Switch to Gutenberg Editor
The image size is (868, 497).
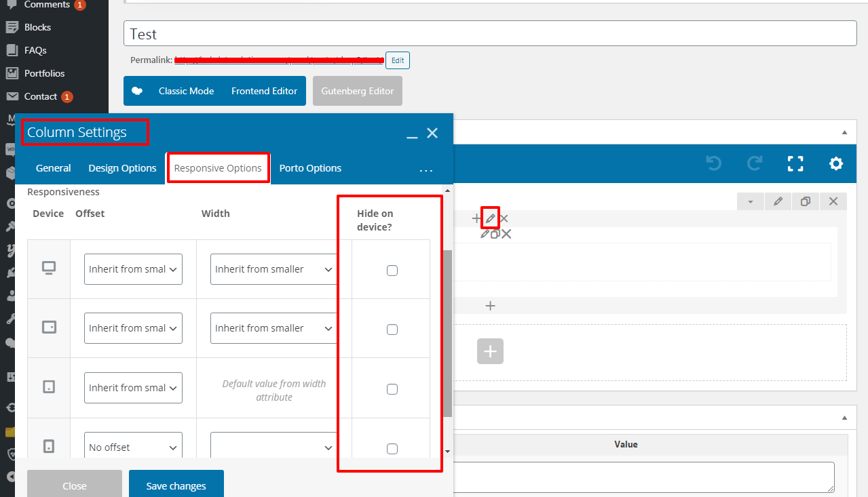click(x=358, y=91)
